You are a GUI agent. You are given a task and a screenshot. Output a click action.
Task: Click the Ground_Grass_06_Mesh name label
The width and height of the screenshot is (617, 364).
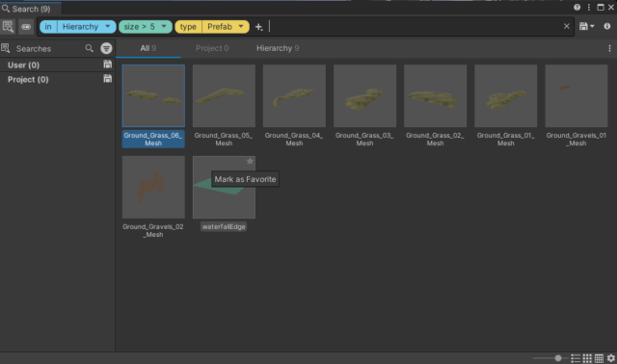coord(153,140)
